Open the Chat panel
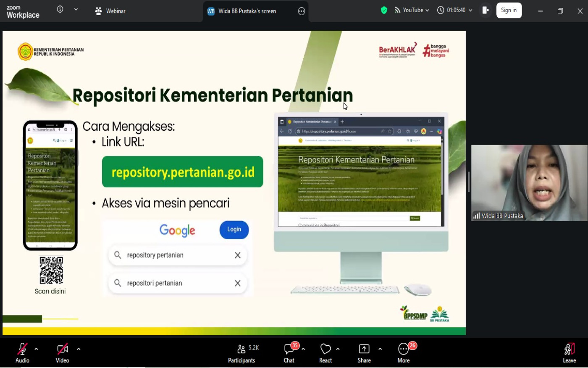This screenshot has width=588, height=368. point(289,352)
